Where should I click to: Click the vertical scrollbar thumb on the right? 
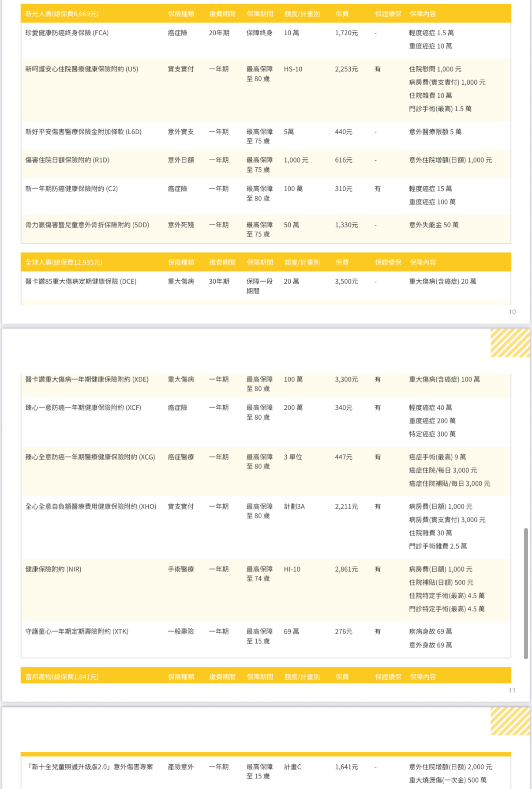tap(526, 593)
